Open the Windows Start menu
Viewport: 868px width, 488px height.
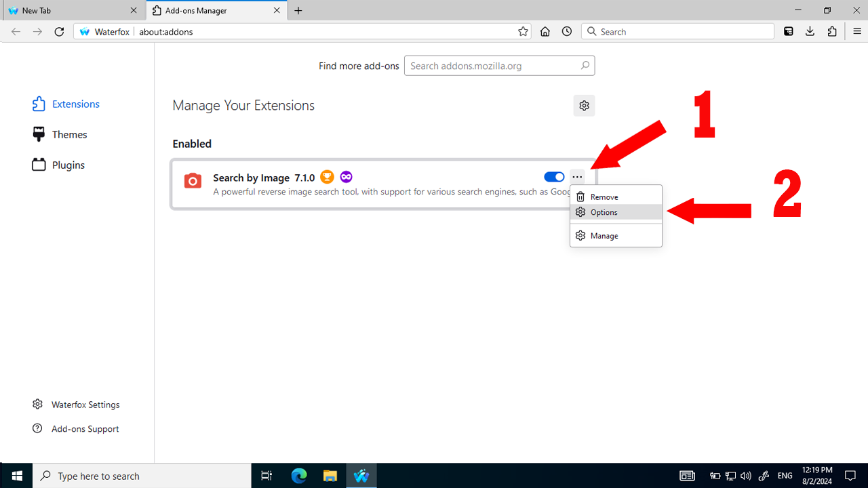click(x=16, y=476)
